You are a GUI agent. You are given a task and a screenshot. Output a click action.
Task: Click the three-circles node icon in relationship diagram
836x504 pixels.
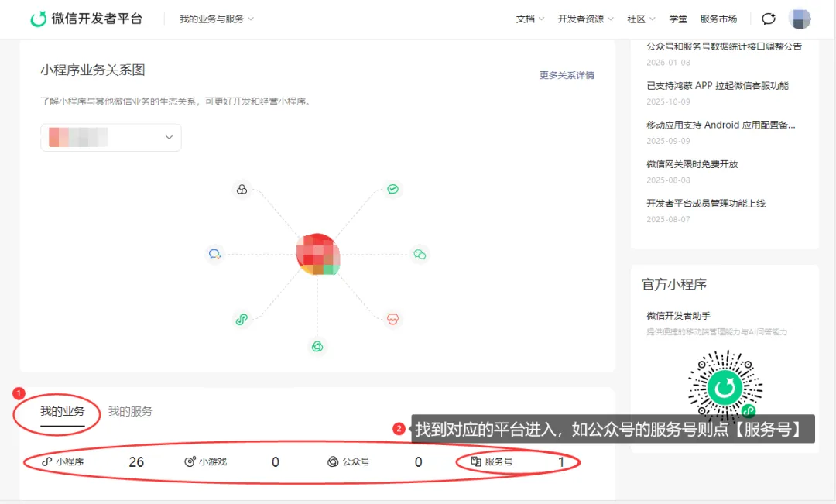pyautogui.click(x=242, y=190)
